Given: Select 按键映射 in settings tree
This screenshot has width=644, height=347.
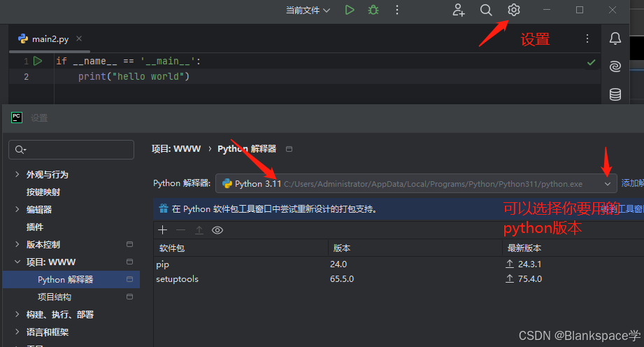Looking at the screenshot, I should [x=43, y=192].
